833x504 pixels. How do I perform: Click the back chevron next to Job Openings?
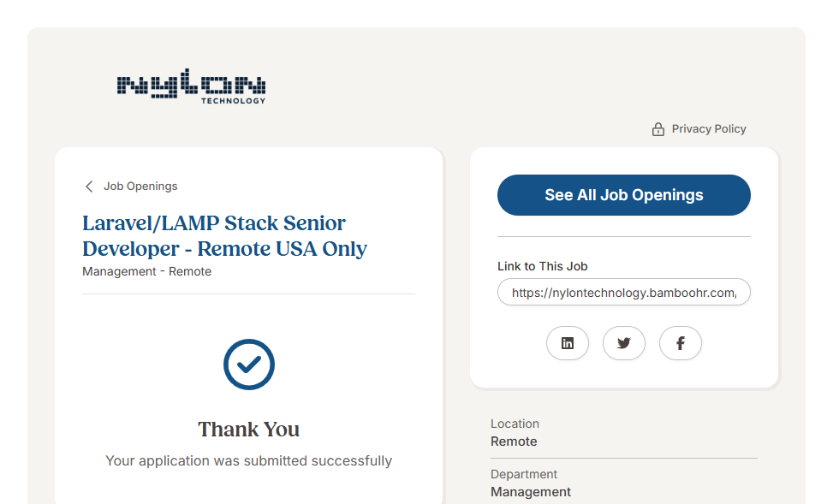click(89, 187)
